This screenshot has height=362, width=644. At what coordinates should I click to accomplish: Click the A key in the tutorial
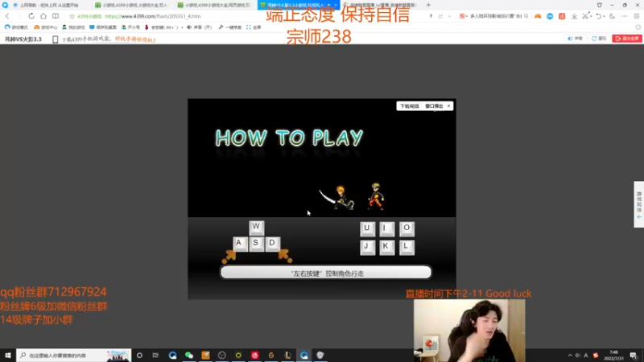pyautogui.click(x=239, y=244)
